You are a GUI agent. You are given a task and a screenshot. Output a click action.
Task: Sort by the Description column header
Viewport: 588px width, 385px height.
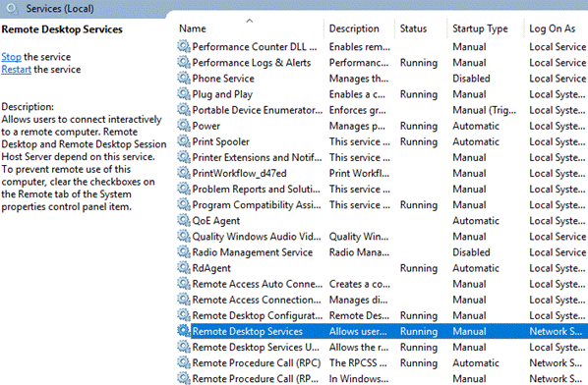(x=354, y=28)
